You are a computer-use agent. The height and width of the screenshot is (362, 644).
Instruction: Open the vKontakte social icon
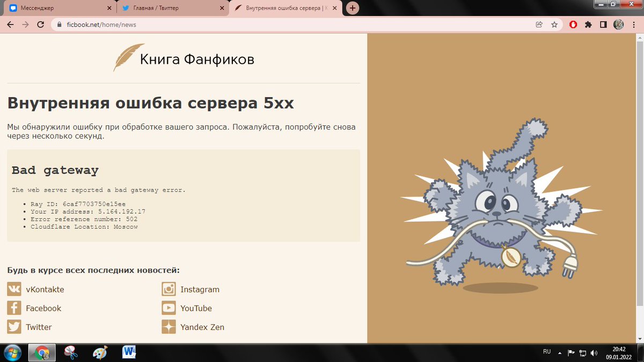pos(13,289)
